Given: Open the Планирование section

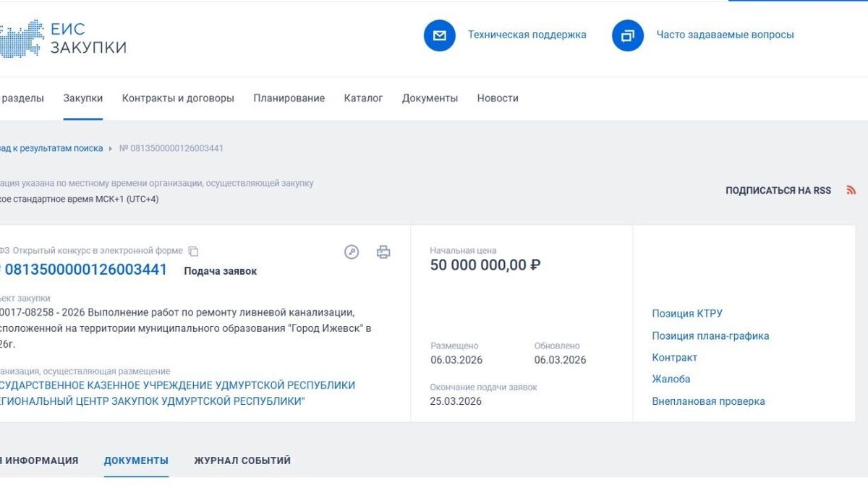Looking at the screenshot, I should pyautogui.click(x=289, y=98).
